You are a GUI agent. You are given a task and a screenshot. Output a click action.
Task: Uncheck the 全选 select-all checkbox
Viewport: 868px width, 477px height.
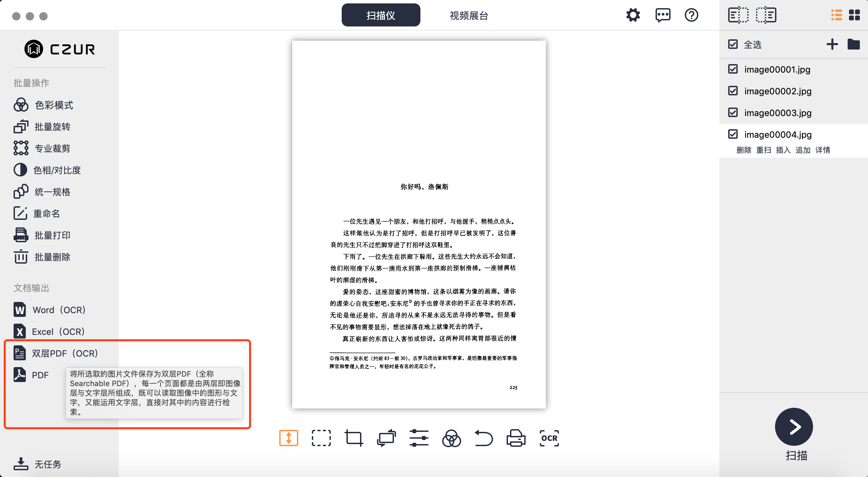tap(733, 44)
